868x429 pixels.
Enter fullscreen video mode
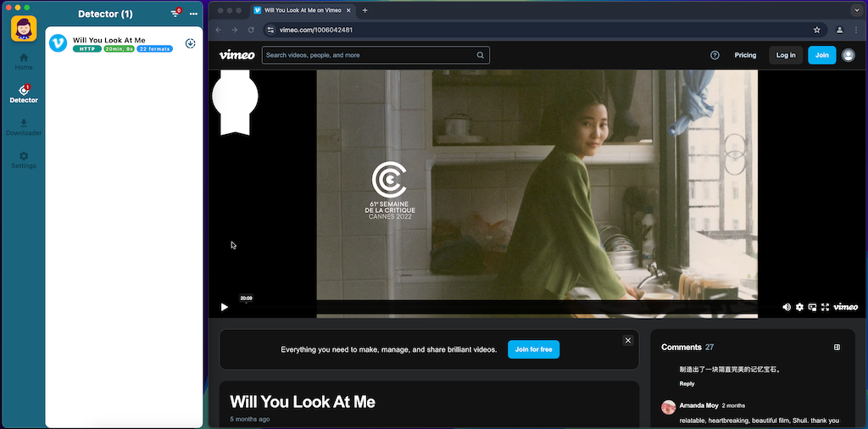tap(825, 307)
